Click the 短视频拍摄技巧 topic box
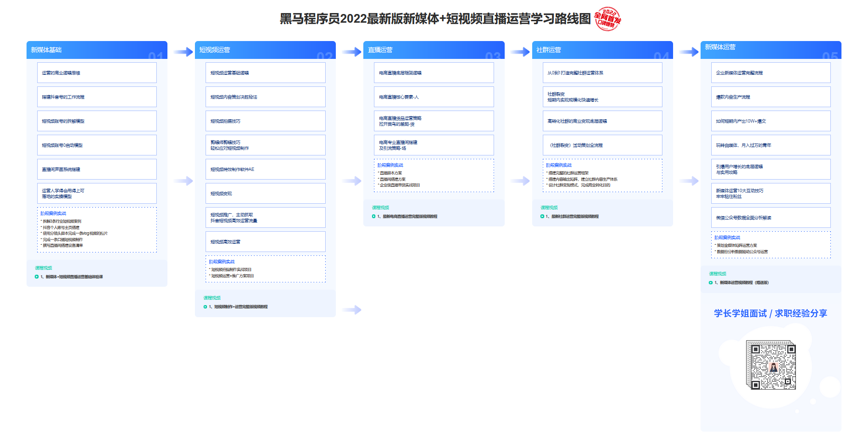 [x=265, y=121]
